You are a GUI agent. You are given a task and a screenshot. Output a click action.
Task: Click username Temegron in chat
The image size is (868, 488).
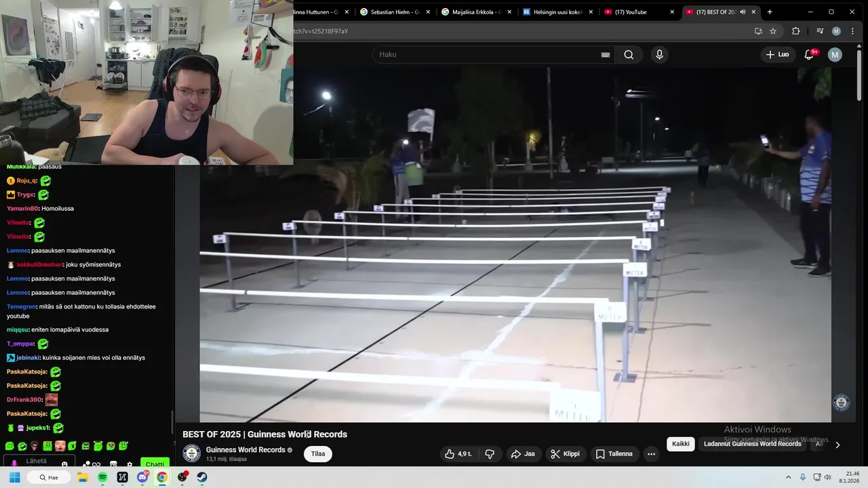tap(22, 306)
